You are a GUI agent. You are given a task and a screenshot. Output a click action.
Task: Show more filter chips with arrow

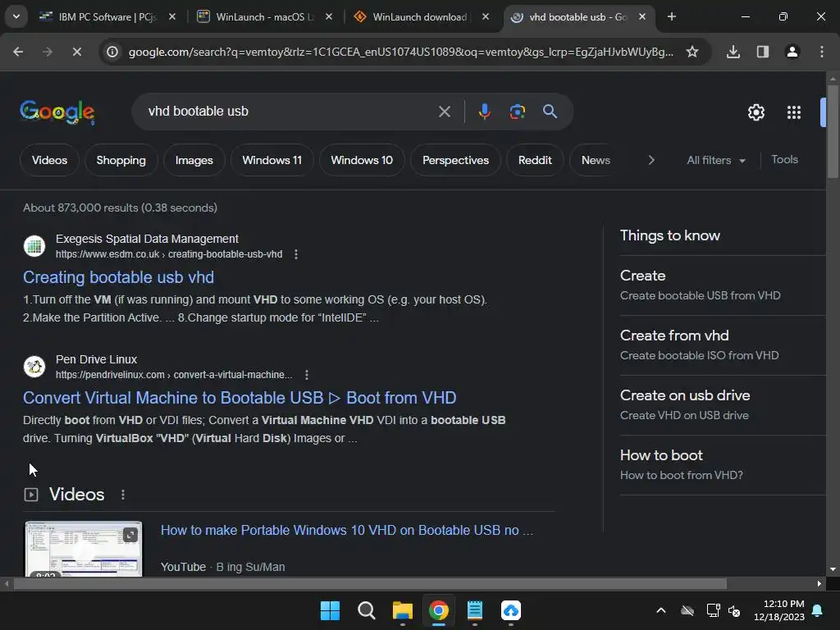(651, 160)
